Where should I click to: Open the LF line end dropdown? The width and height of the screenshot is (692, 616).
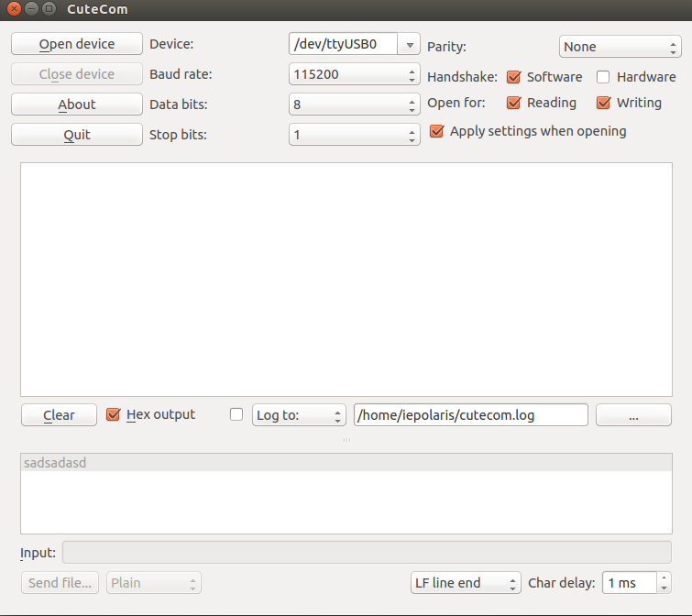tap(466, 582)
